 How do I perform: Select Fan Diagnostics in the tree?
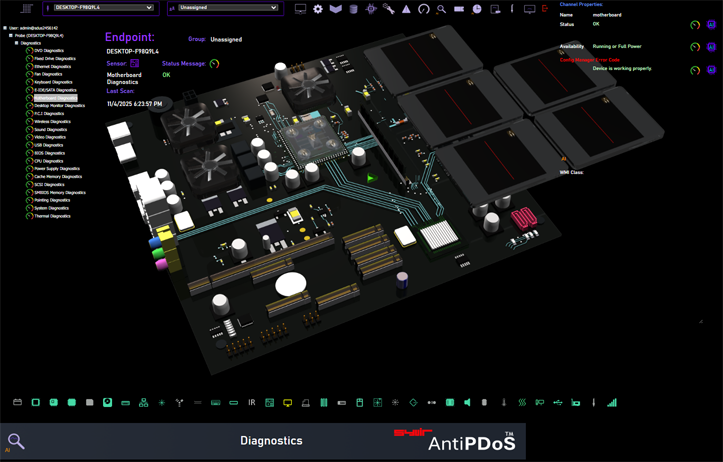tap(48, 74)
